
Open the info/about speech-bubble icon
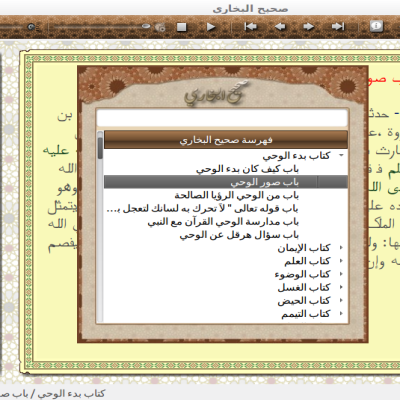376,26
